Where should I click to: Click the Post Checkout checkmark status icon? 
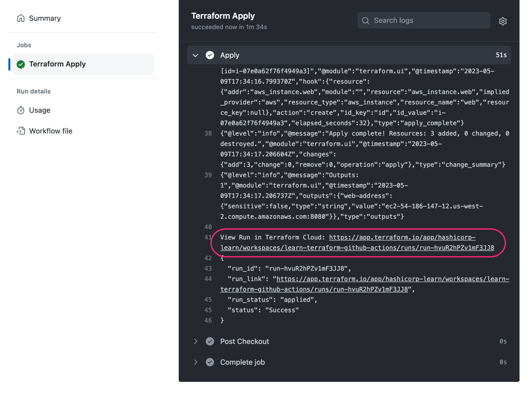coord(210,341)
